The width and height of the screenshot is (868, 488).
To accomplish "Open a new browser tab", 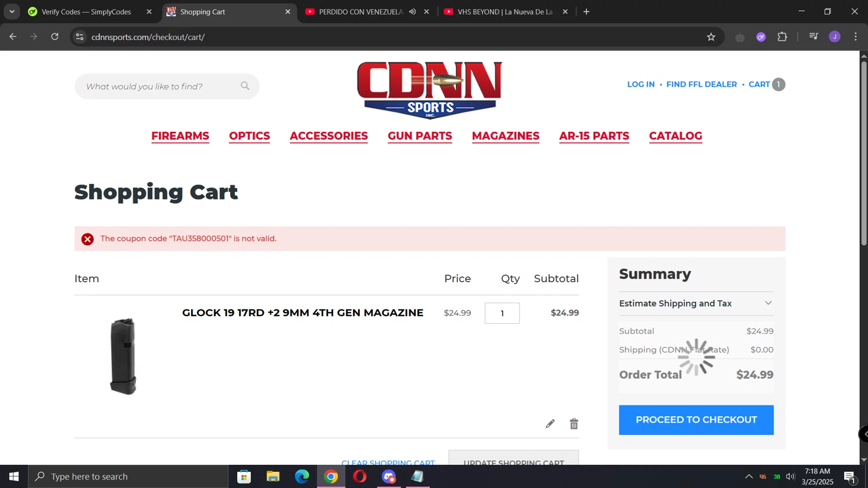I will click(586, 12).
